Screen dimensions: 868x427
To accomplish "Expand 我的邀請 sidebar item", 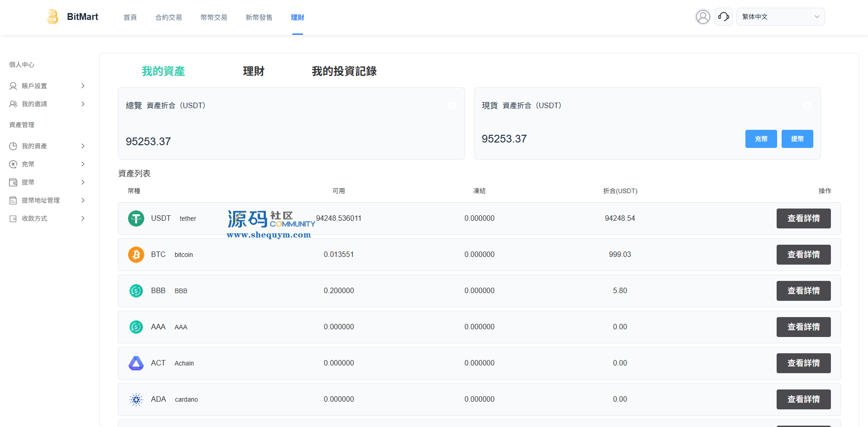I will tap(47, 104).
